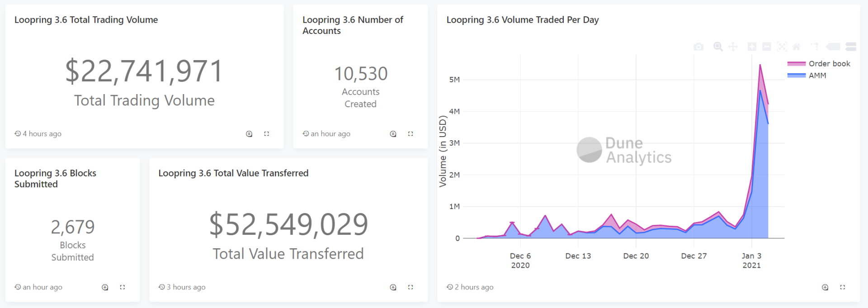Open the Loopring 3.6 Total Trading Volume title
Image resolution: width=868 pixels, height=308 pixels.
point(86,20)
